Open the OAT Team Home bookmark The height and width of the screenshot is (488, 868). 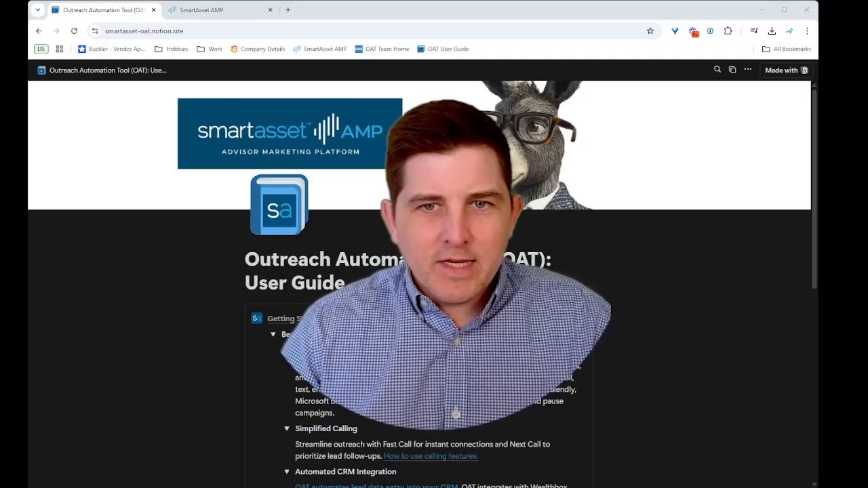(x=382, y=49)
